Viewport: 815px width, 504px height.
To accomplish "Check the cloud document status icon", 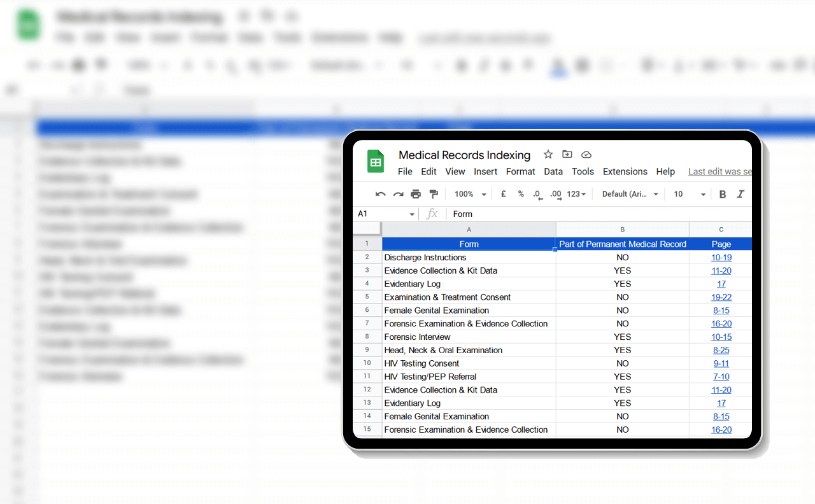I will point(586,155).
